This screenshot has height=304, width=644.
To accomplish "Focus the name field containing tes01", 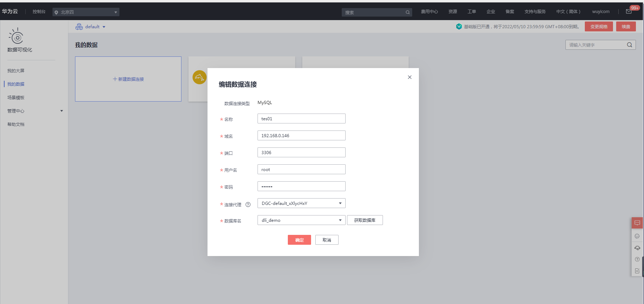I will coord(302,118).
